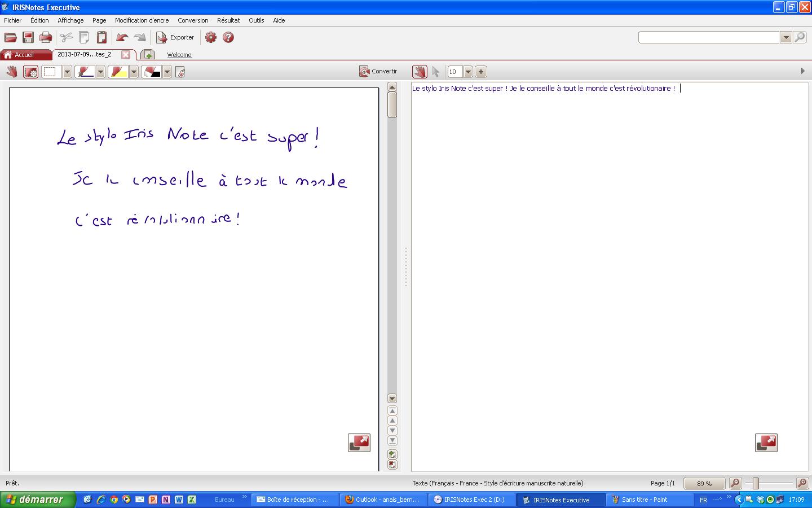Select the hand pan tool in ink pane
The image size is (812, 508).
tap(12, 72)
